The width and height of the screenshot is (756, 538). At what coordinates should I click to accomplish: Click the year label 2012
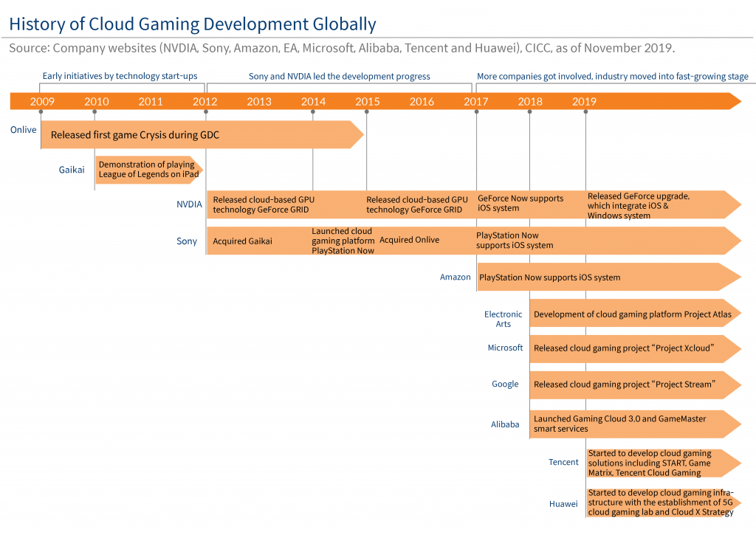[x=205, y=102]
